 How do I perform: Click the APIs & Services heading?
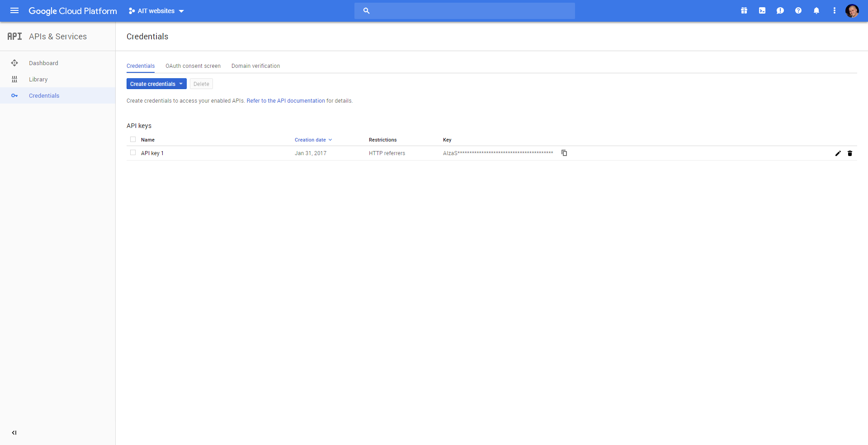click(x=58, y=37)
